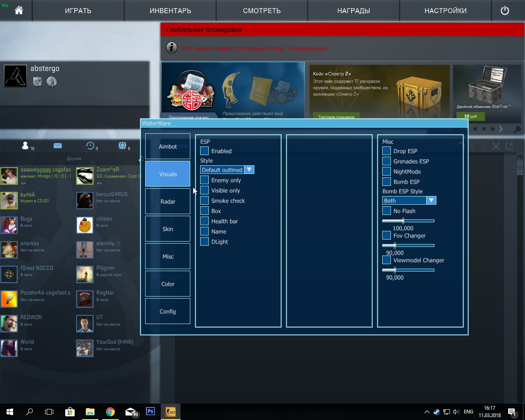Open the Radar tab
The width and height of the screenshot is (525, 420).
(168, 201)
